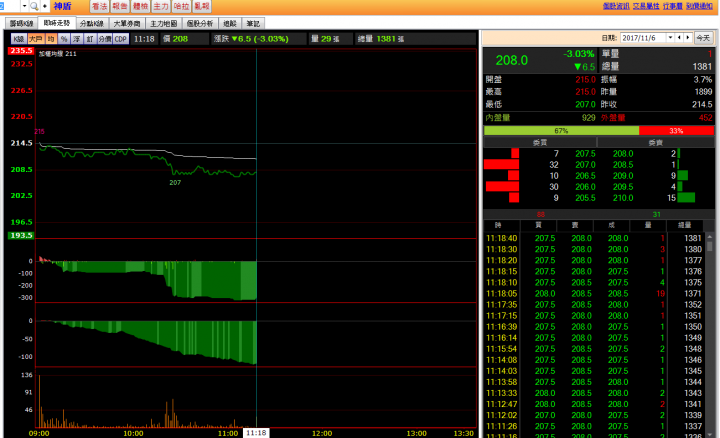The width and height of the screenshot is (720, 438).
Task: Click the 神盾 stock name
Action: pos(62,6)
